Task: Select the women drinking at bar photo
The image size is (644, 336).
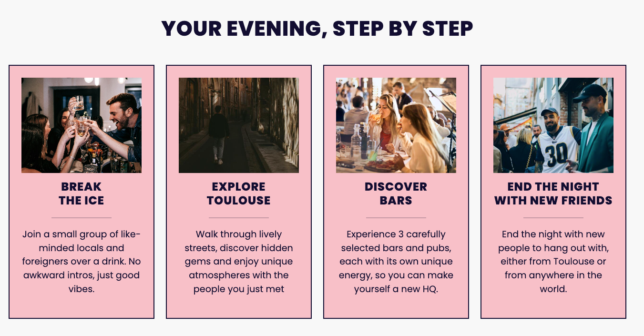Action: pos(396,125)
